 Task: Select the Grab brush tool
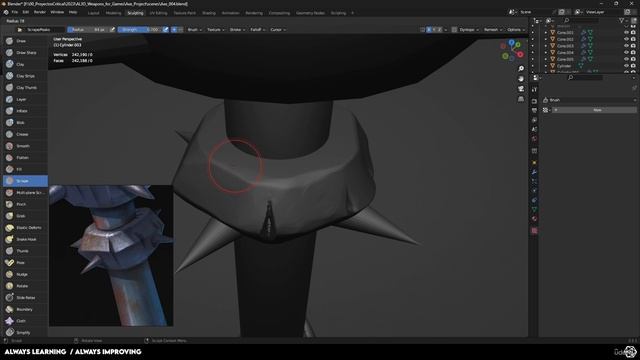25,216
